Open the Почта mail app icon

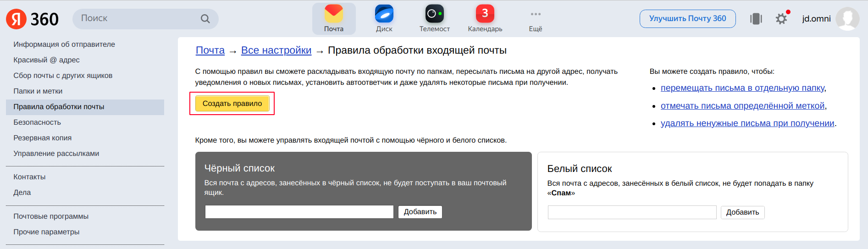(334, 19)
